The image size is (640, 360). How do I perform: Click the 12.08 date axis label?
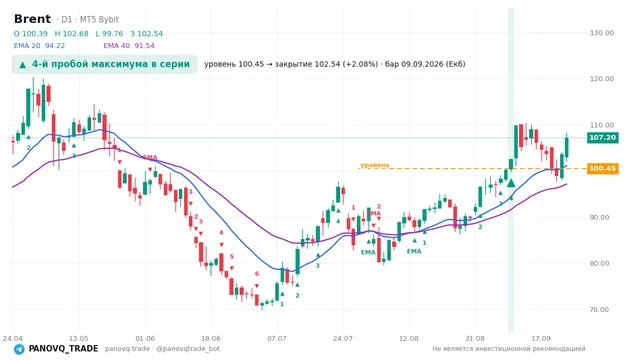[409, 338]
